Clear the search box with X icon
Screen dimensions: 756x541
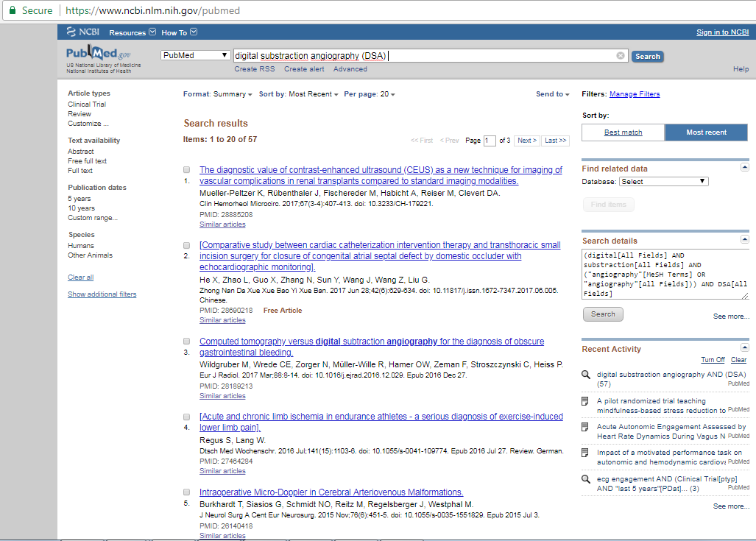621,56
